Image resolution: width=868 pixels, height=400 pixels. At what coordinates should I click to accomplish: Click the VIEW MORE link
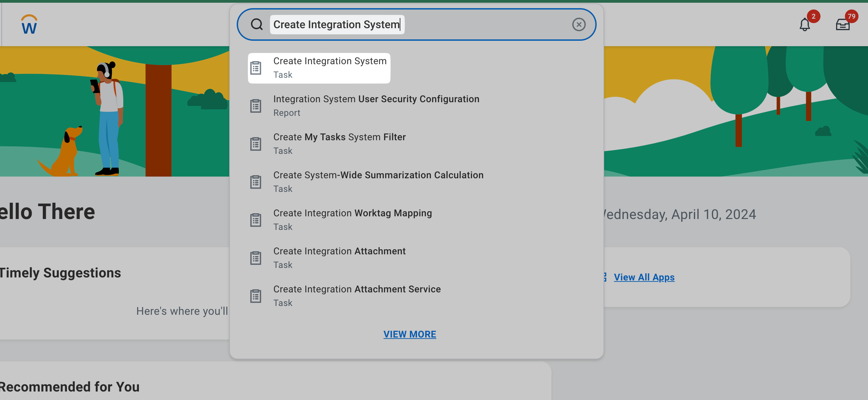pos(410,334)
